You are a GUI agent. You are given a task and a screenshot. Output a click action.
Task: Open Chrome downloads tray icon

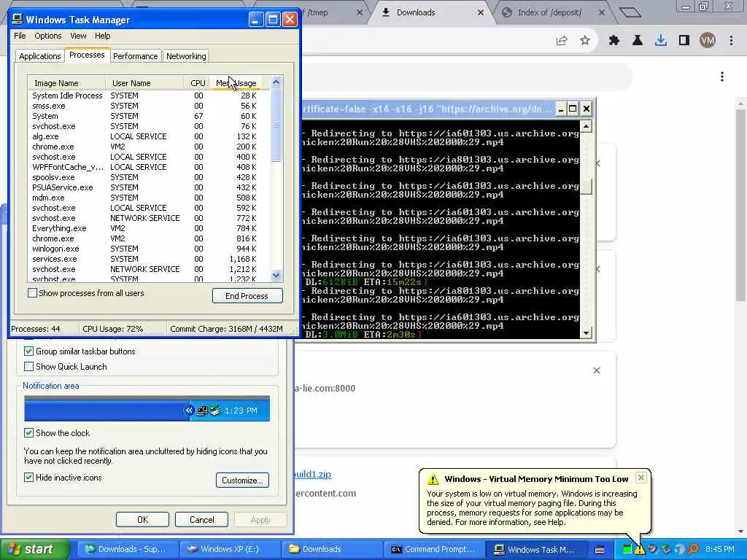660,41
